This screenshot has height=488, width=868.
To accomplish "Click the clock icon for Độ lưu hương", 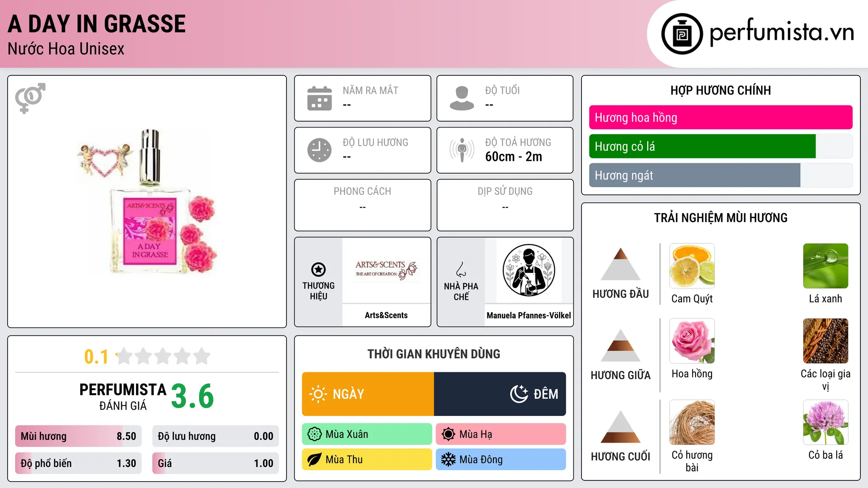I will click(320, 150).
